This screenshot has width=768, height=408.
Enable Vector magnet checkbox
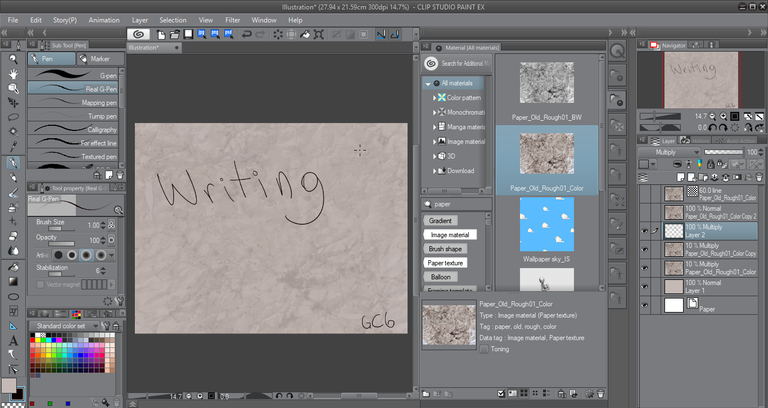pos(40,284)
